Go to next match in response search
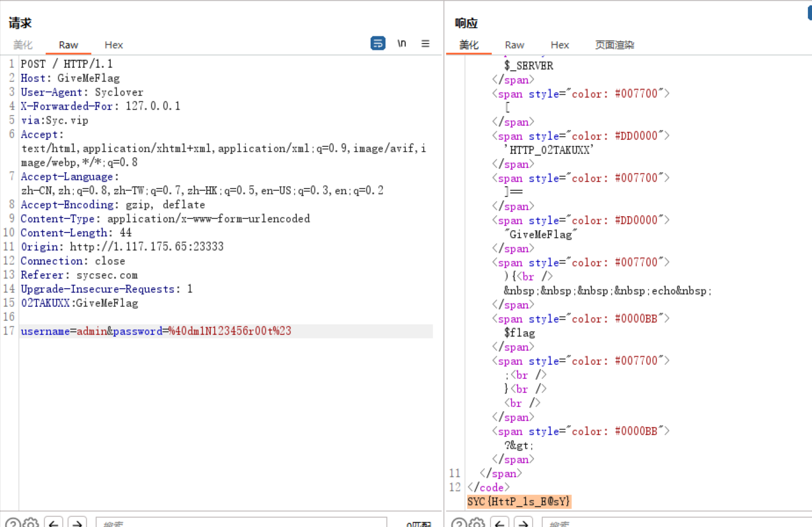 523,523
